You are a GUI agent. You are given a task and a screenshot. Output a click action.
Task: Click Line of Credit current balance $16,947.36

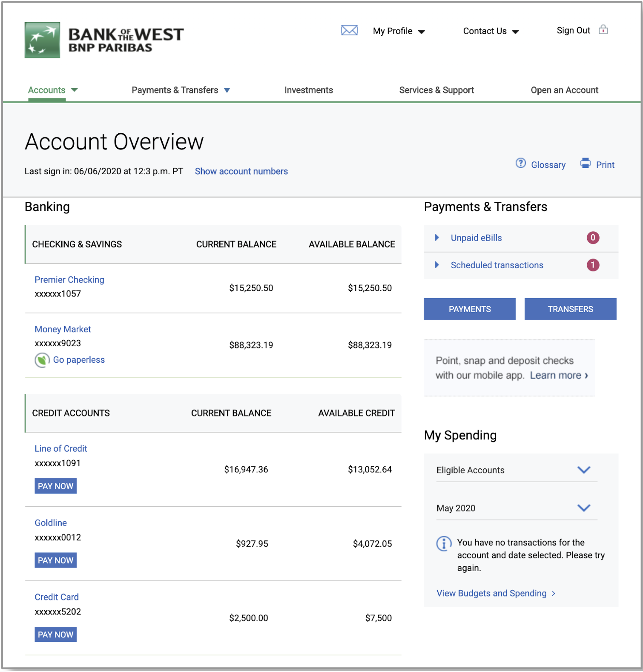tap(246, 469)
